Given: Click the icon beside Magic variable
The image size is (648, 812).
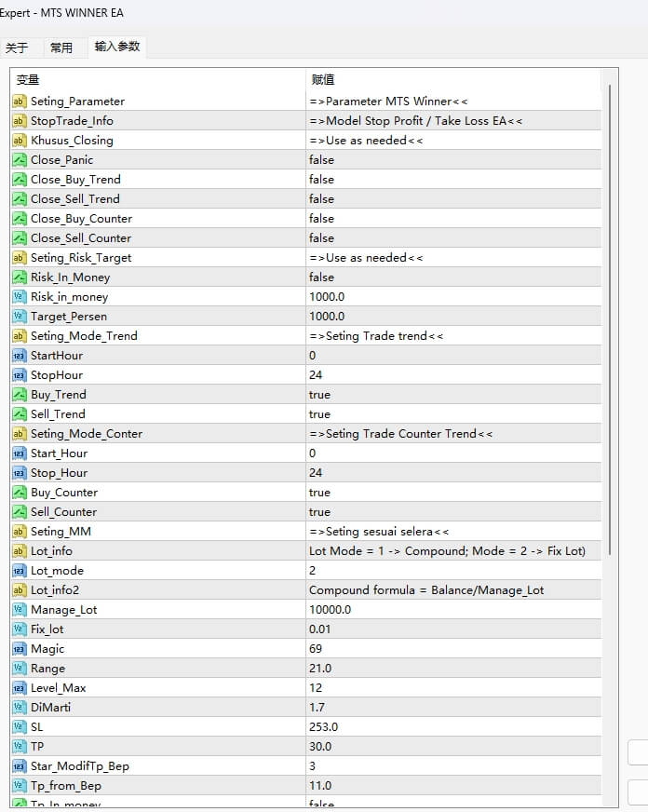Looking at the screenshot, I should 20,648.
